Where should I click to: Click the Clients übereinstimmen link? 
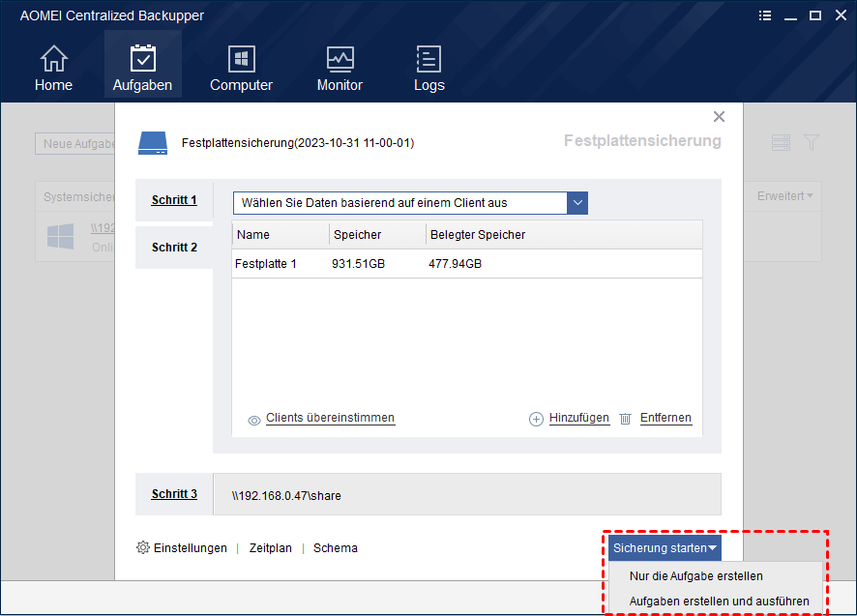pyautogui.click(x=330, y=418)
